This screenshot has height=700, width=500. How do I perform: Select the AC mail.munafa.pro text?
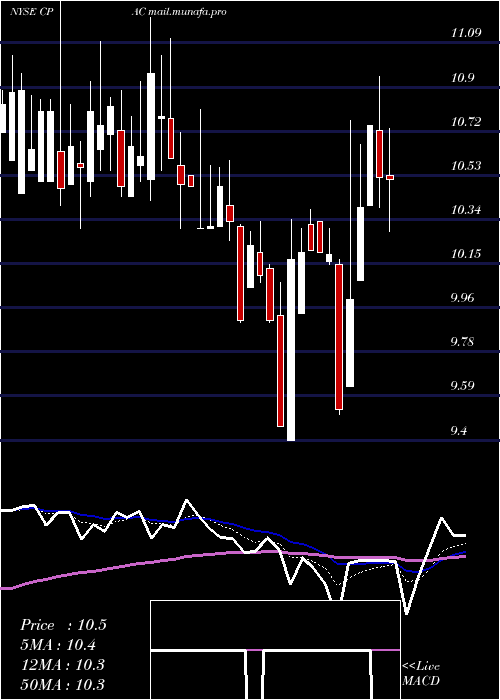tap(179, 12)
